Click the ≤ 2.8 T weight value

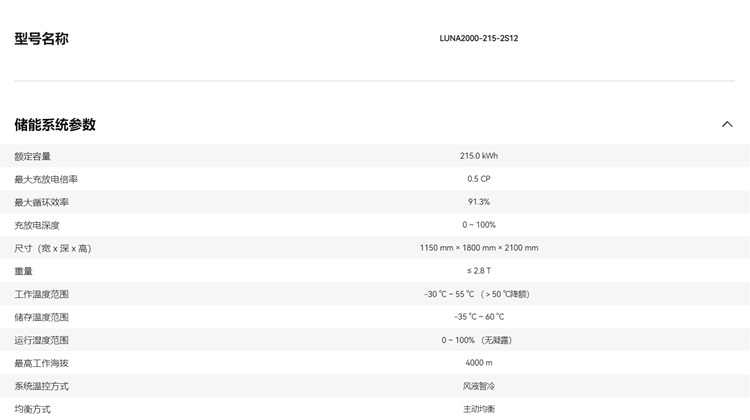(x=478, y=271)
